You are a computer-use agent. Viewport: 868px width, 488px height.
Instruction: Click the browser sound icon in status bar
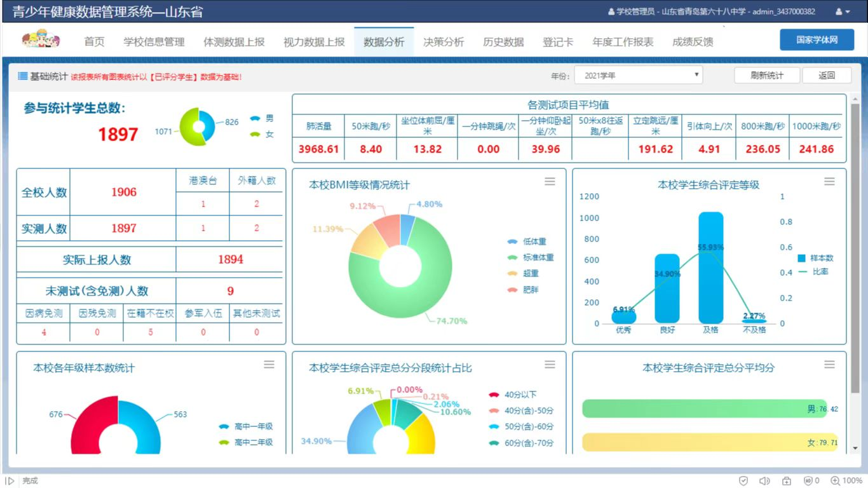[764, 481]
